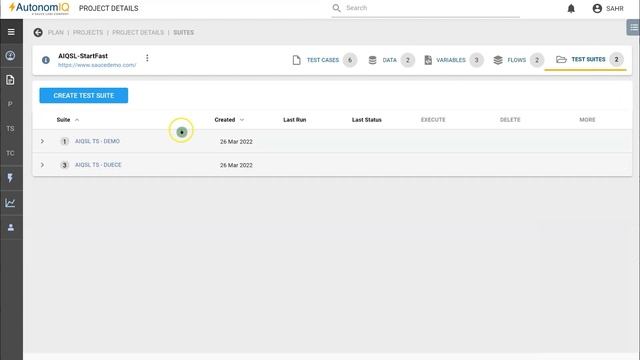
Task: Sort by Created column
Action: coord(229,120)
